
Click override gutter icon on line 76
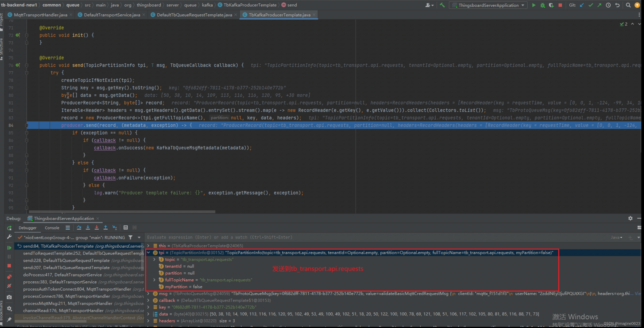18,65
